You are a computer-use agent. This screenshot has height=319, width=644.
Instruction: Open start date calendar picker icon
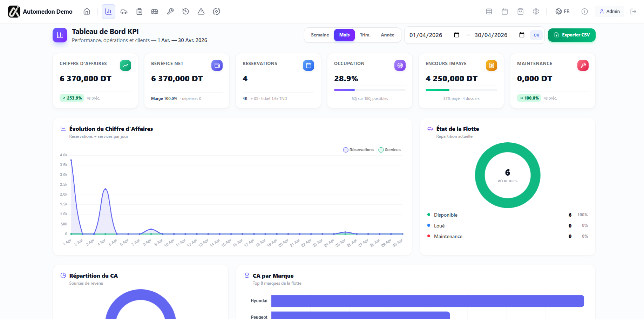tap(456, 35)
